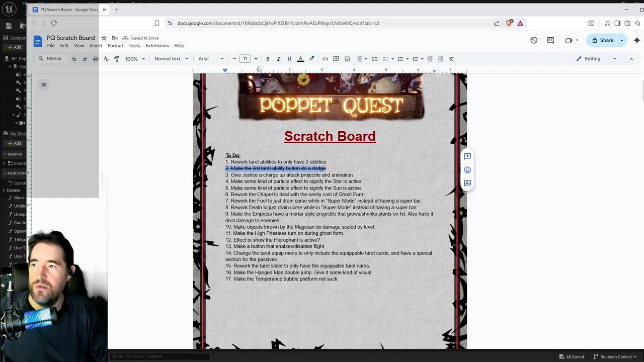Select the Paint format roller tool
644x362 pixels.
[117, 59]
